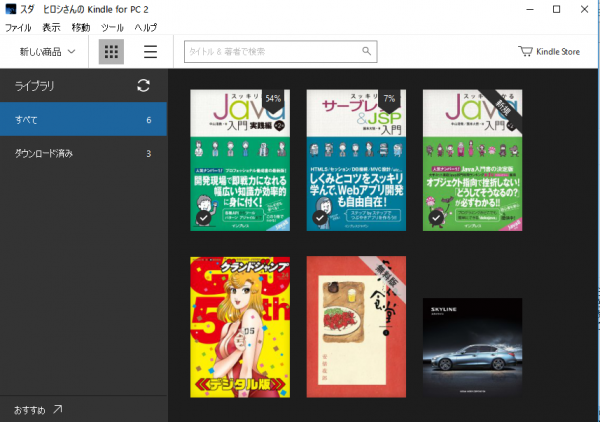The image size is (600, 422).
Task: Open the サーブレット&JSP 入門 book
Action: [x=356, y=160]
